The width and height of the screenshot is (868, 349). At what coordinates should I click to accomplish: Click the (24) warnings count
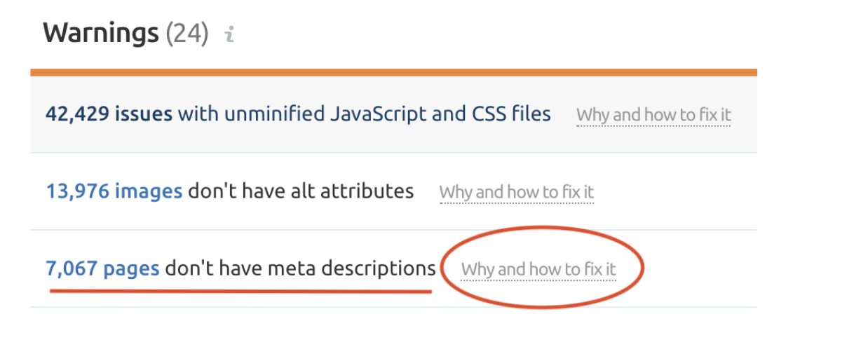187,34
